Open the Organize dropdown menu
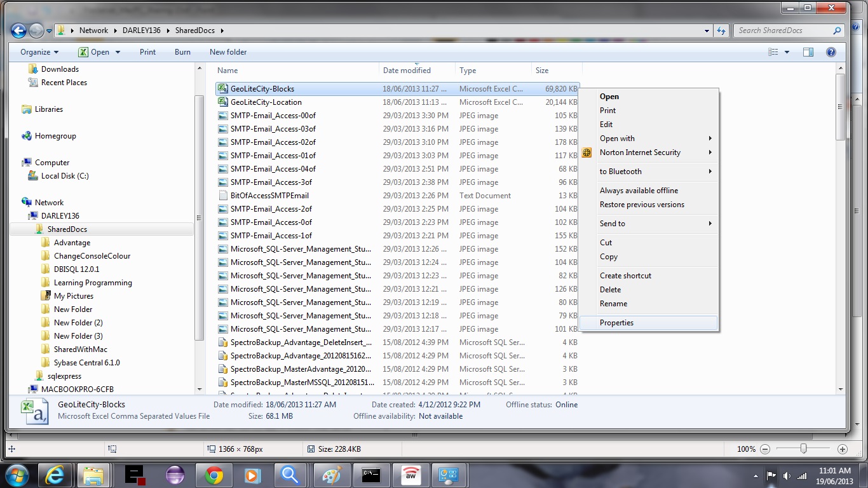868x488 pixels. pyautogui.click(x=39, y=52)
